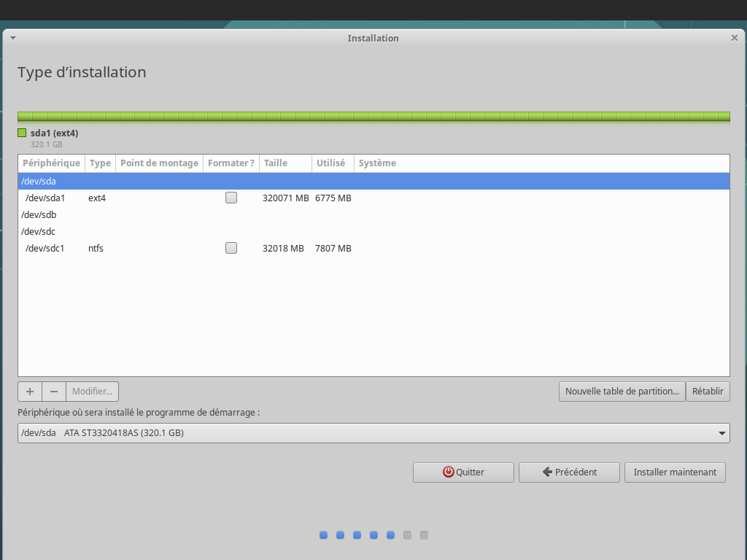Click the green sda1 partition bar

[x=373, y=117]
